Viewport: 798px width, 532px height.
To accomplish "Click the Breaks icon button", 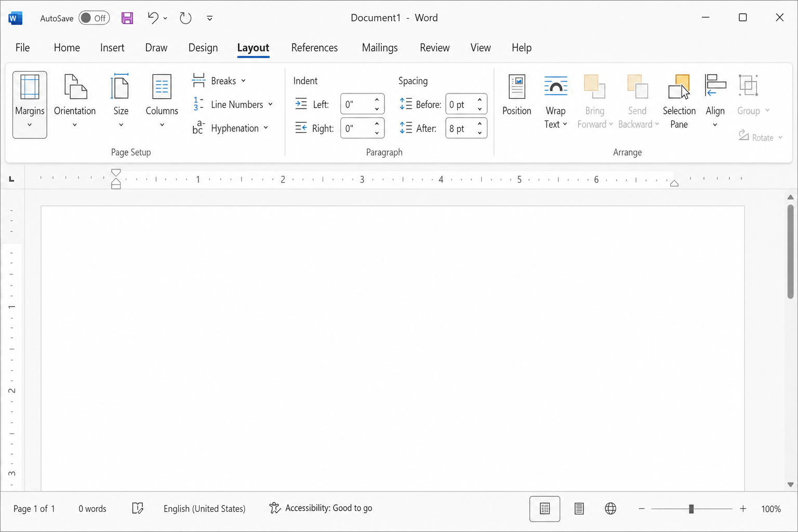I will coord(198,81).
